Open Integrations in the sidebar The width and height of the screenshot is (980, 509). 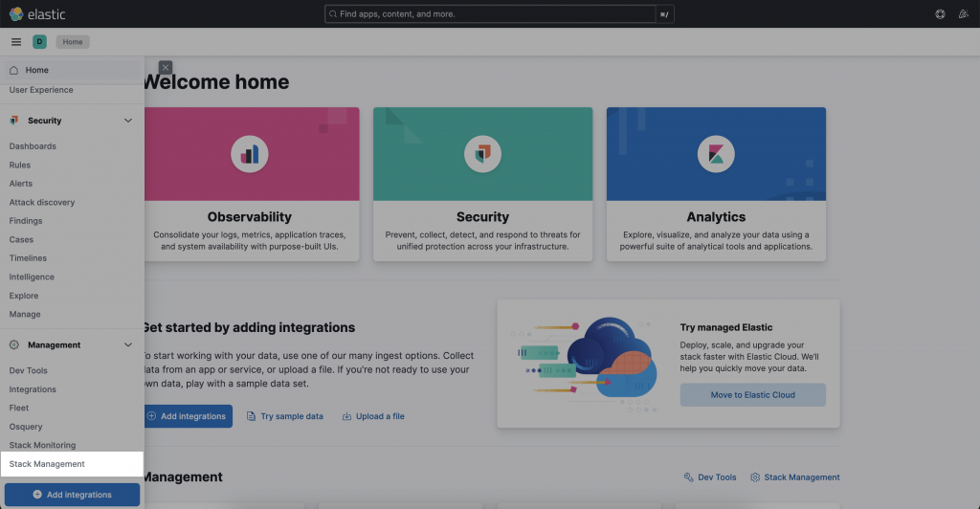33,389
